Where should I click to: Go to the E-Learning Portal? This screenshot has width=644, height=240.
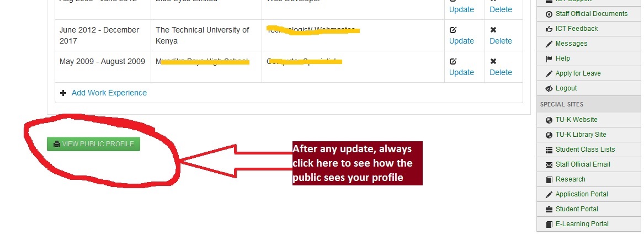tap(582, 224)
